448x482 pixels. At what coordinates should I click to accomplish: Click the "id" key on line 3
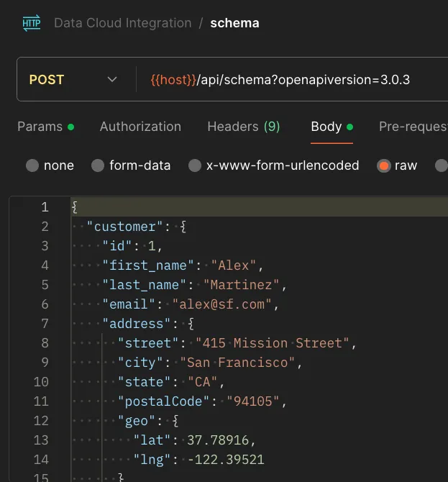[x=116, y=246]
